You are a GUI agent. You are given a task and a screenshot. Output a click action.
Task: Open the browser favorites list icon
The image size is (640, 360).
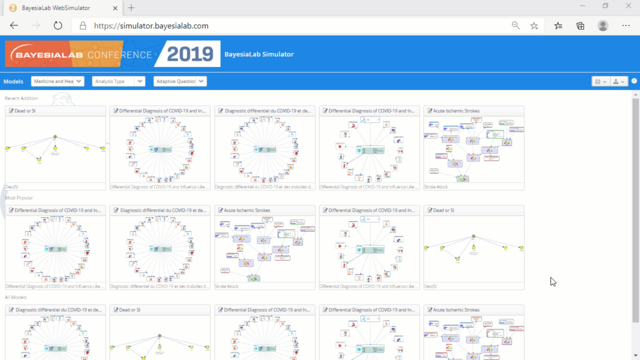pyautogui.click(x=558, y=26)
